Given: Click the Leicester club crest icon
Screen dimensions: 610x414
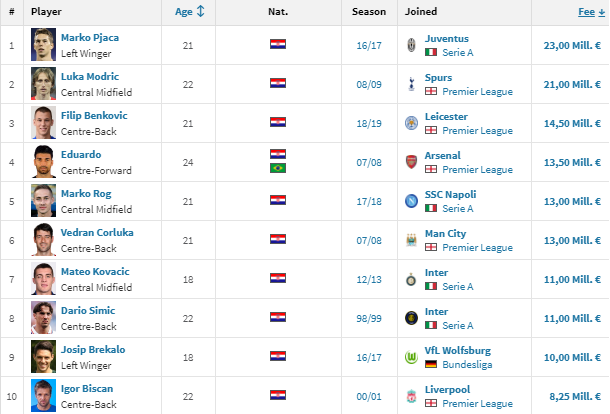Looking at the screenshot, I should (x=411, y=123).
